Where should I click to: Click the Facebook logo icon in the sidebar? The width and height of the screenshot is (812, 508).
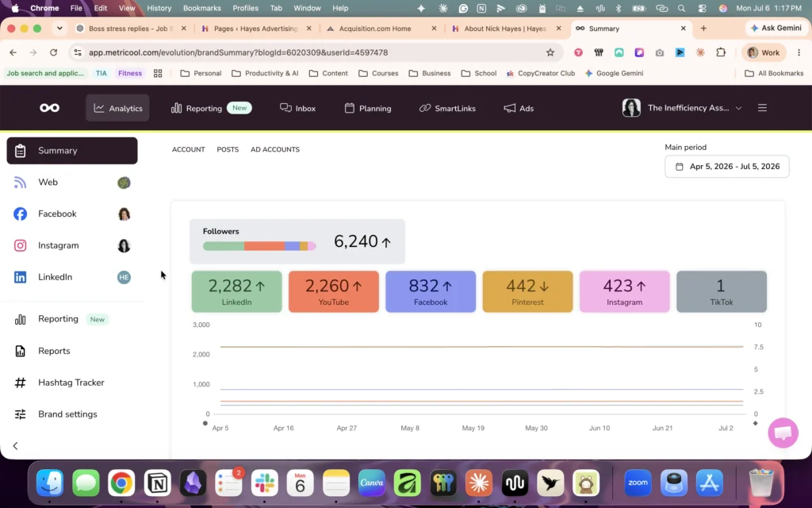point(20,214)
